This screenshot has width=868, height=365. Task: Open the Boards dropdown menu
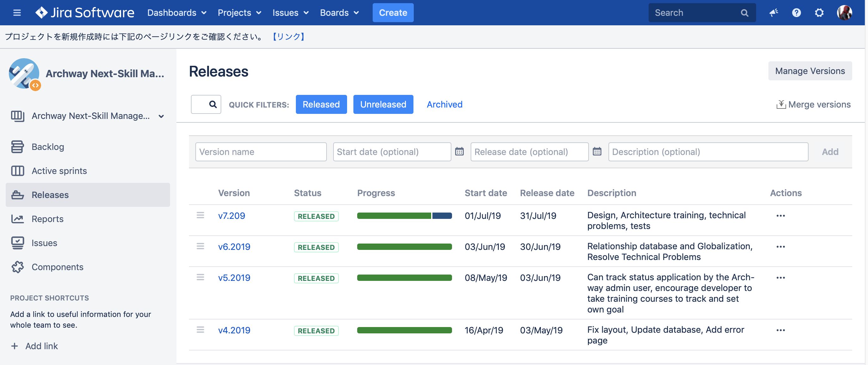coord(339,13)
